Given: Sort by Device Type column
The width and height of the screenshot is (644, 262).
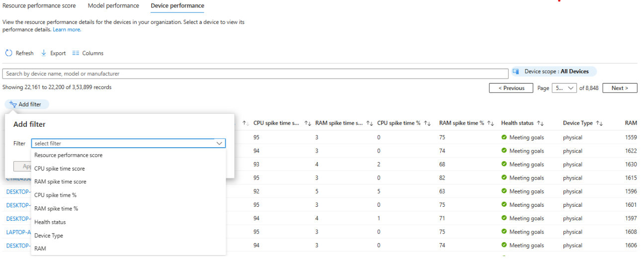Looking at the screenshot, I should [x=599, y=123].
